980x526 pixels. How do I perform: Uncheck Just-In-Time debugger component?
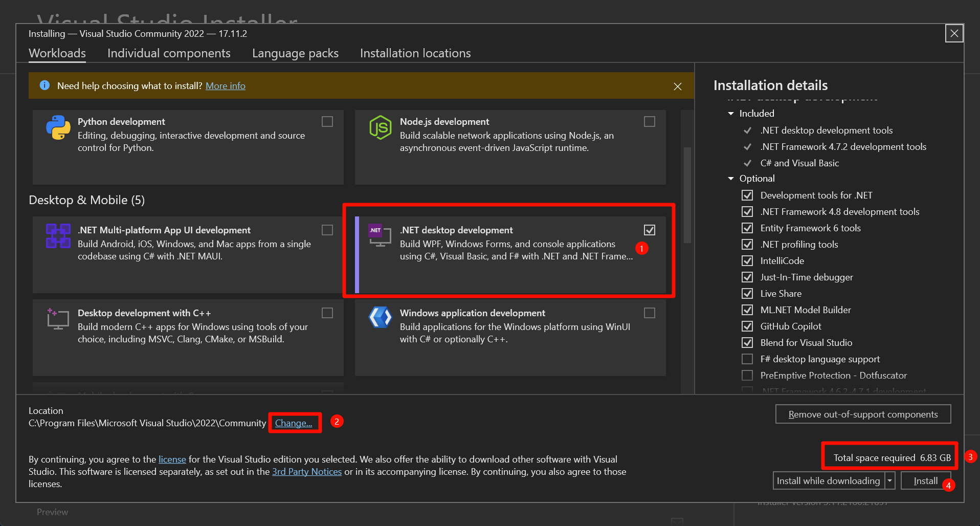pos(747,277)
